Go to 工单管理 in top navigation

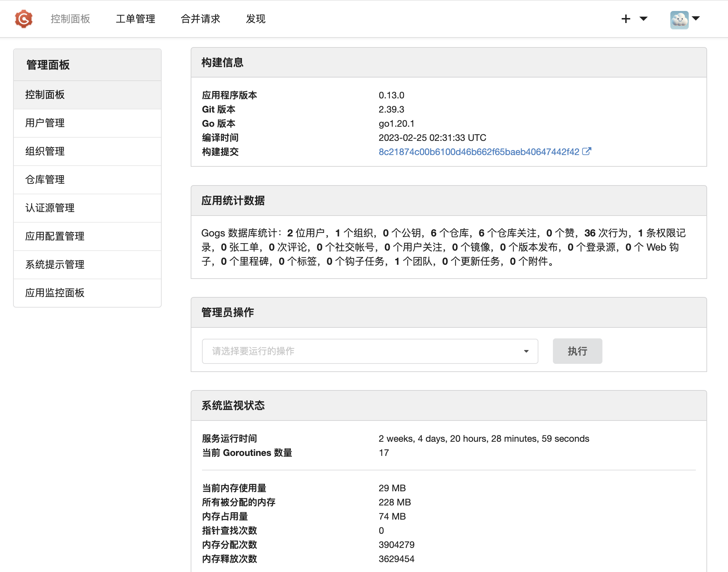pos(135,19)
